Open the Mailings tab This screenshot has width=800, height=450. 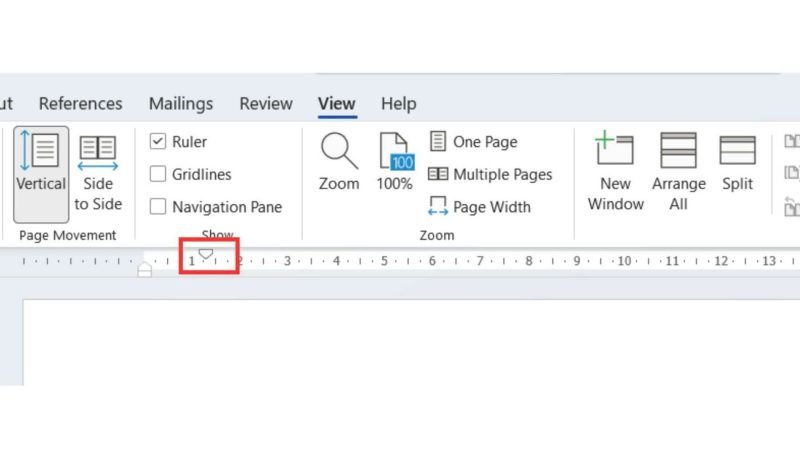(181, 104)
